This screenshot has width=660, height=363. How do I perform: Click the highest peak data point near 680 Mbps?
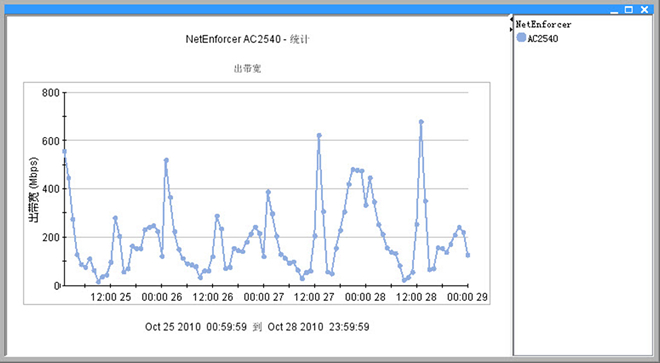(421, 122)
